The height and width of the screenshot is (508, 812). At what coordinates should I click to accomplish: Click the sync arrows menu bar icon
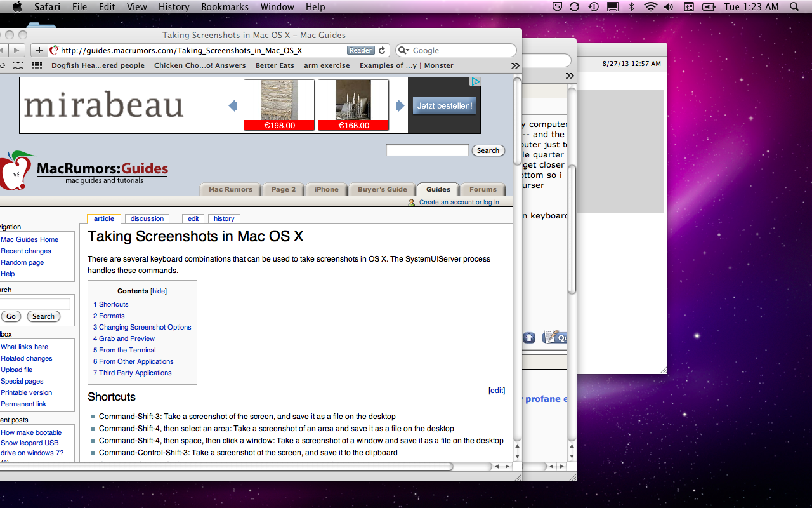pos(574,7)
